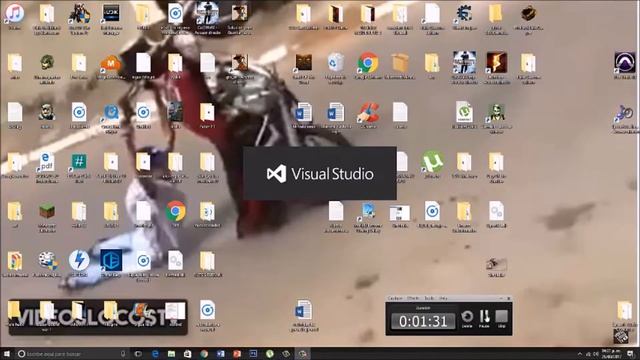Select the dark blue cube desktop icon

111,260
